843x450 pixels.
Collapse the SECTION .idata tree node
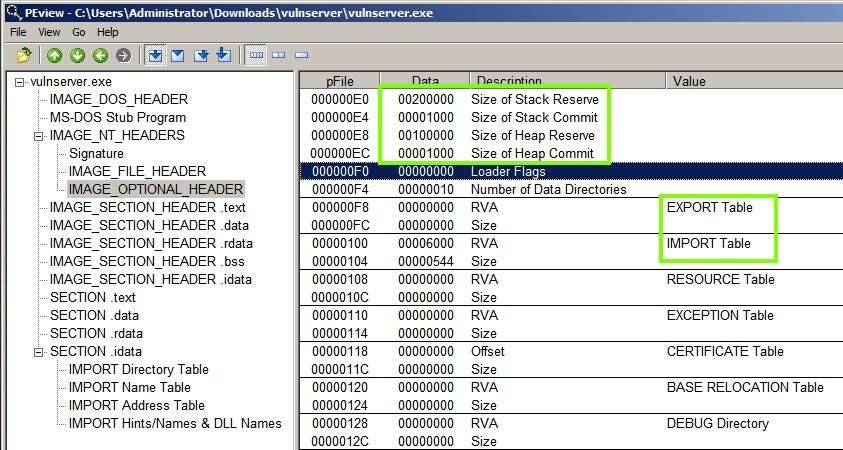point(39,352)
